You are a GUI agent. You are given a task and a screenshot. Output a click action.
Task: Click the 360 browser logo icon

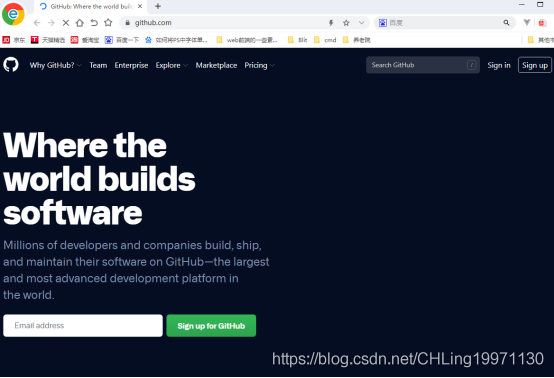[x=13, y=14]
